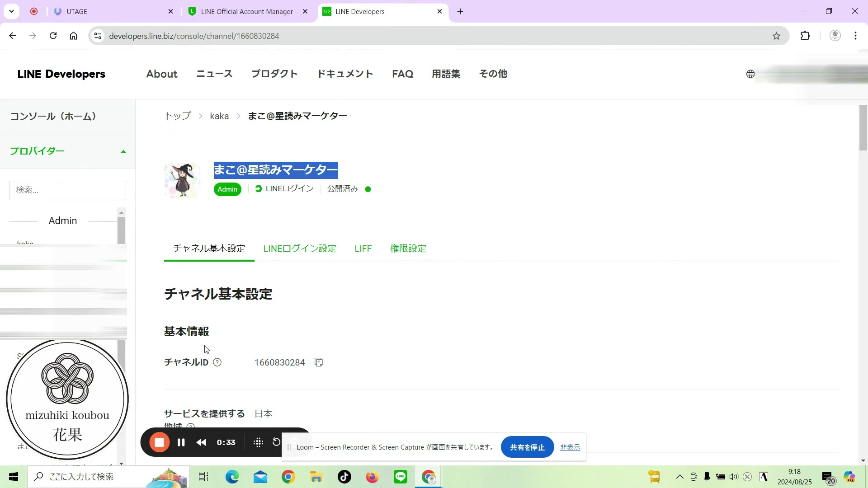
Task: Stop the Loom recording
Action: (159, 442)
